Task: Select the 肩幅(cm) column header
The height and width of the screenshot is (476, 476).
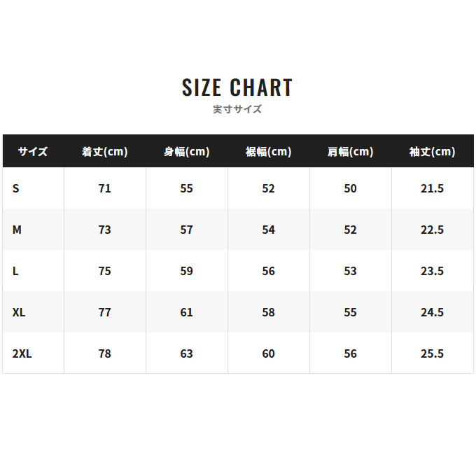Action: pos(351,151)
